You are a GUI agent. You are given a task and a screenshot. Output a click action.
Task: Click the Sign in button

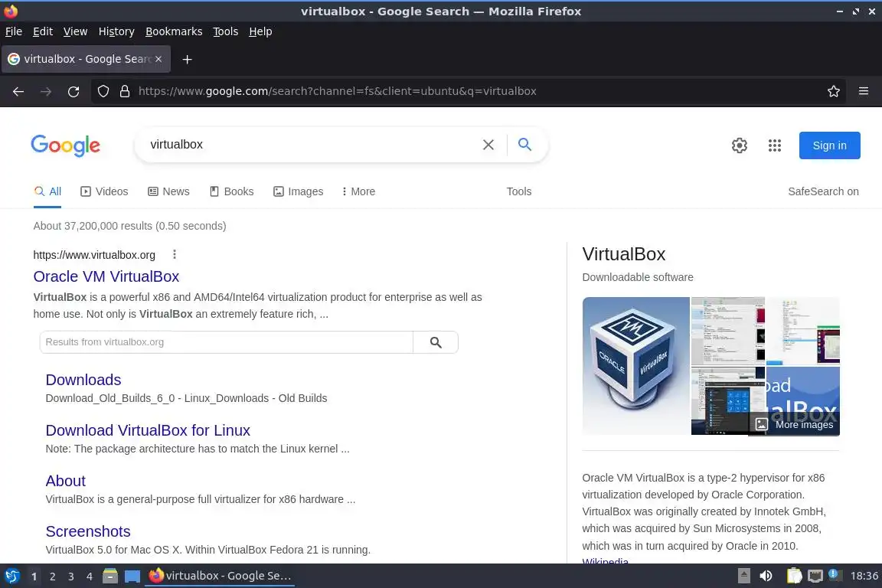point(829,145)
